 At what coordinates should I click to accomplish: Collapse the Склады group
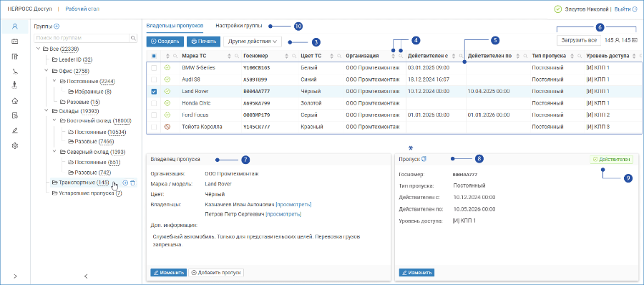pyautogui.click(x=47, y=110)
